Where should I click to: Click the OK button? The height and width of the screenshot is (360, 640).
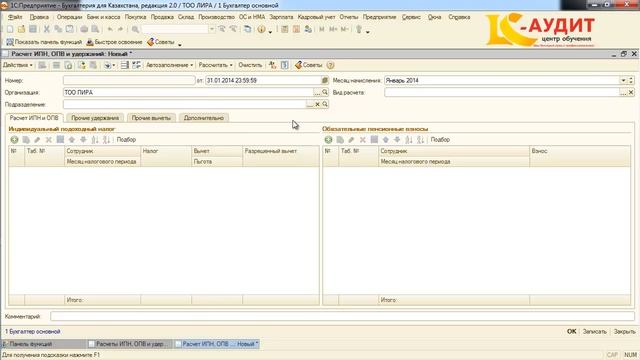click(571, 331)
